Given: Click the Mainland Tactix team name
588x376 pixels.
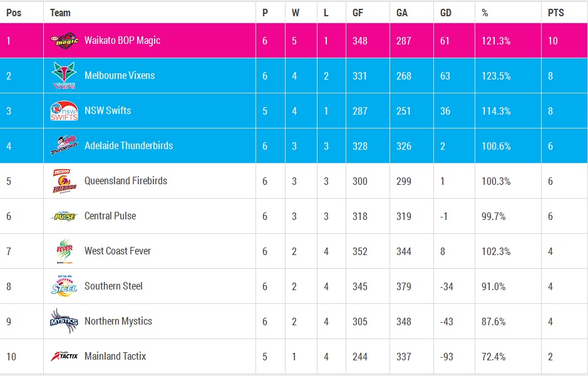Looking at the screenshot, I should [x=115, y=357].
